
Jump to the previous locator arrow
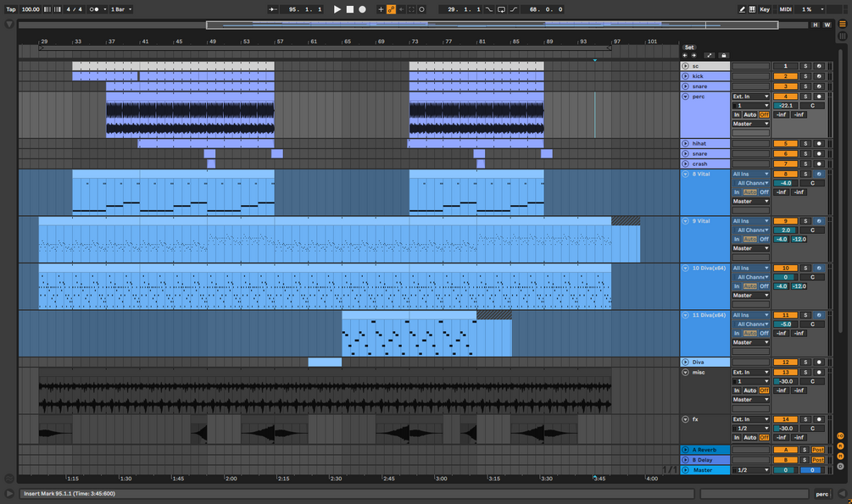coord(685,55)
